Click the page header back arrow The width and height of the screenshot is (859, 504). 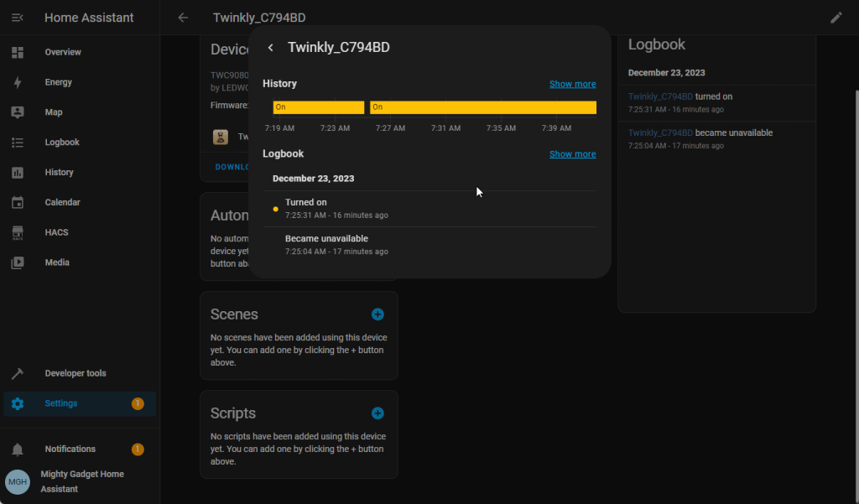pos(183,18)
